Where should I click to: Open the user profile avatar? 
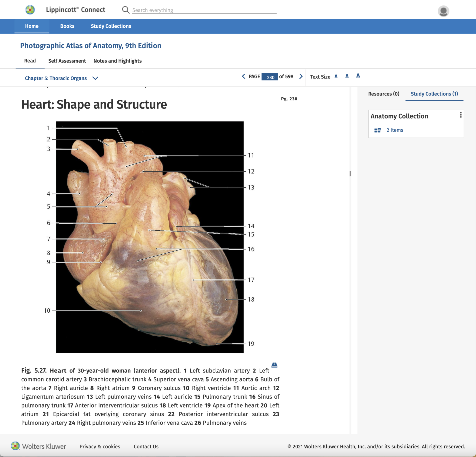pyautogui.click(x=443, y=11)
